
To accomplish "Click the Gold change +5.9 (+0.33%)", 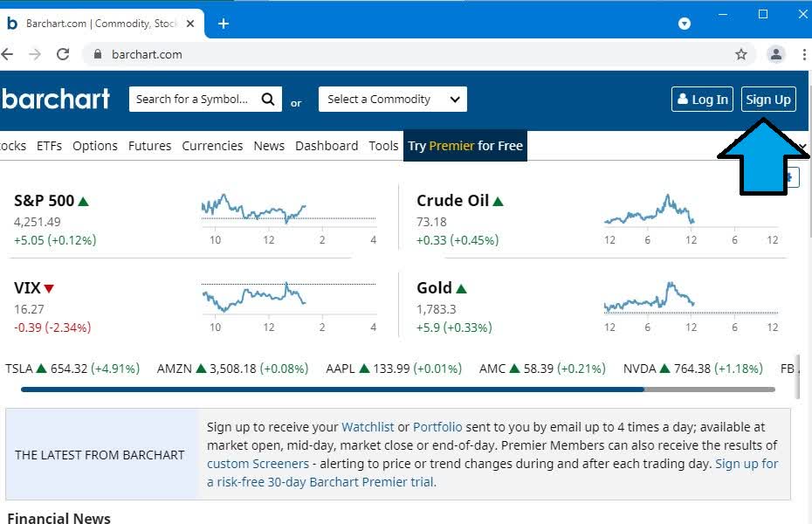I will pyautogui.click(x=454, y=327).
